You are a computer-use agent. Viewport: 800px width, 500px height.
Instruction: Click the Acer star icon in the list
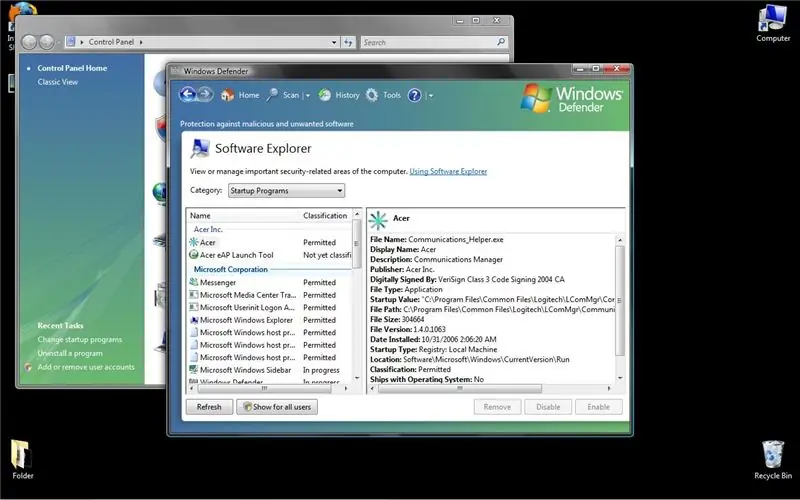[194, 242]
